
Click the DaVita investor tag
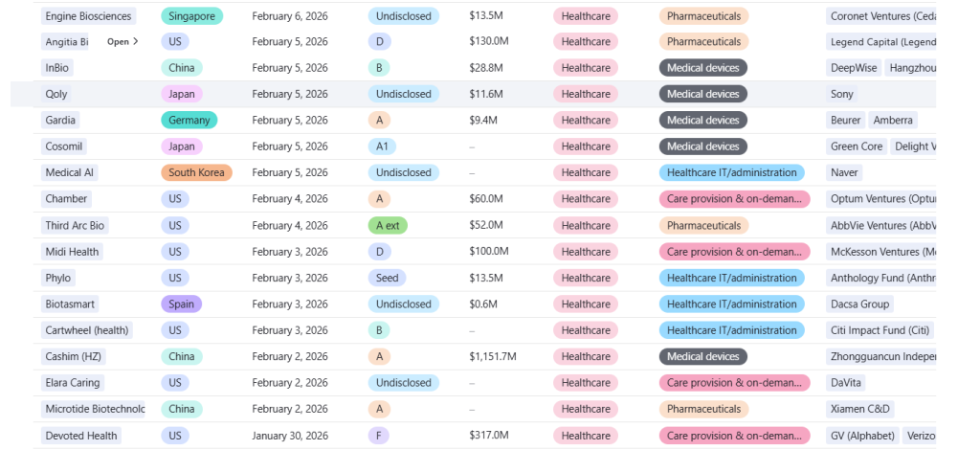click(x=847, y=383)
